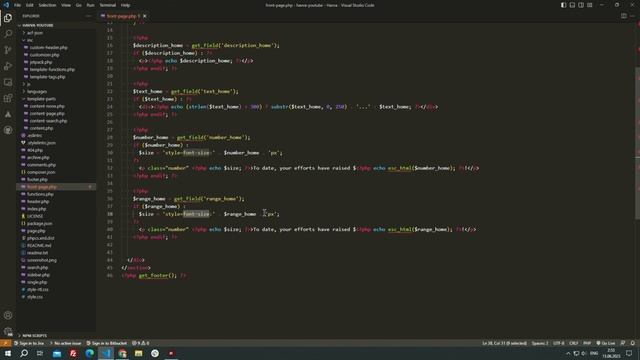Screen dimensions: 640x360
Task: Click the split editor icon
Action: (624, 16)
